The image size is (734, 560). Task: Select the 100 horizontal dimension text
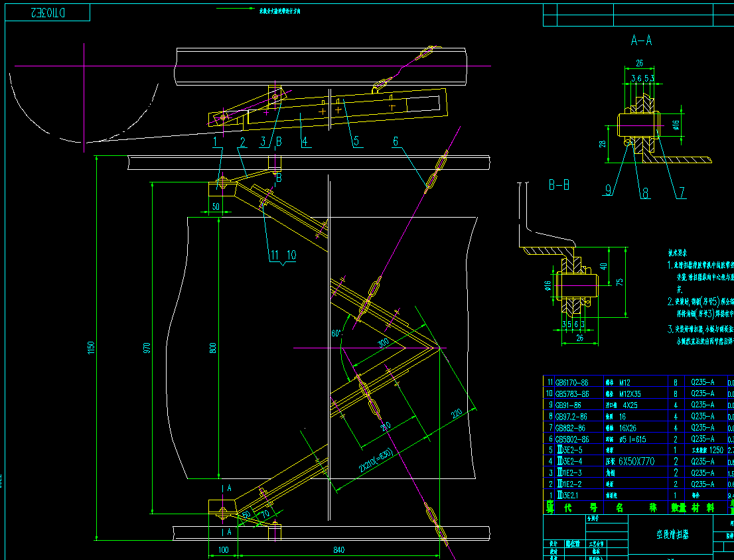(223, 549)
